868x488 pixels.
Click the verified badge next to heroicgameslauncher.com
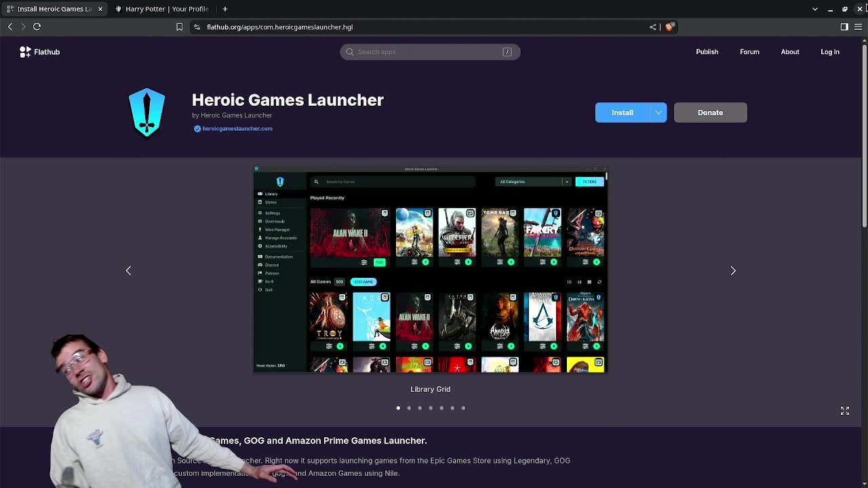click(x=197, y=129)
